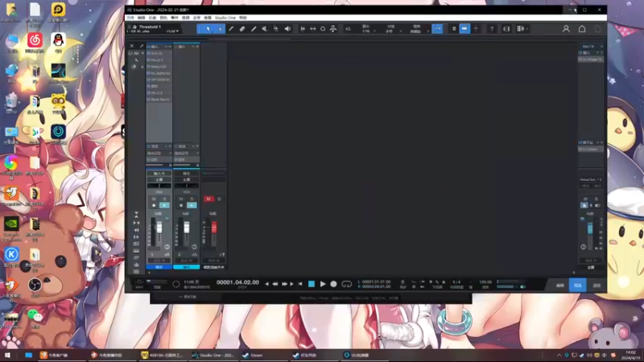644x362 pixels.
Task: Select the Mute tool
Action: click(265, 29)
